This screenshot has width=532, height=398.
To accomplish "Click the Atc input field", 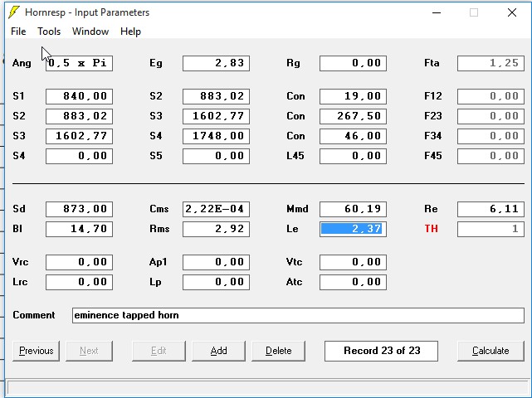I will 353,283.
